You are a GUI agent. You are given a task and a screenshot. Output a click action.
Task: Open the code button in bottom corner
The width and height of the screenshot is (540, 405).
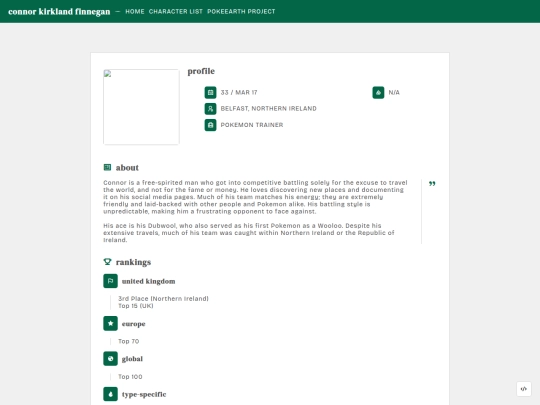523,389
